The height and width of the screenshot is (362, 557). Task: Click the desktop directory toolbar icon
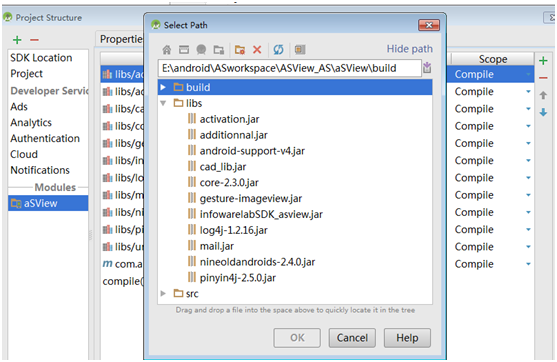[x=184, y=49]
